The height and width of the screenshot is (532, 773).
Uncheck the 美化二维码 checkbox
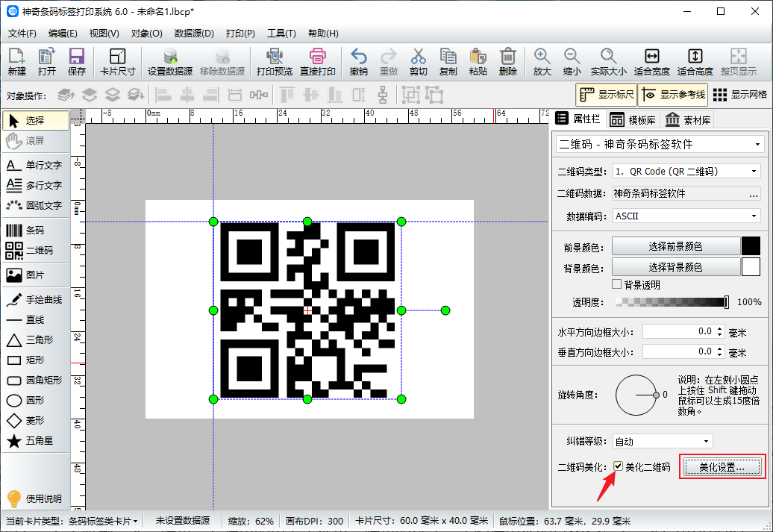(x=618, y=467)
